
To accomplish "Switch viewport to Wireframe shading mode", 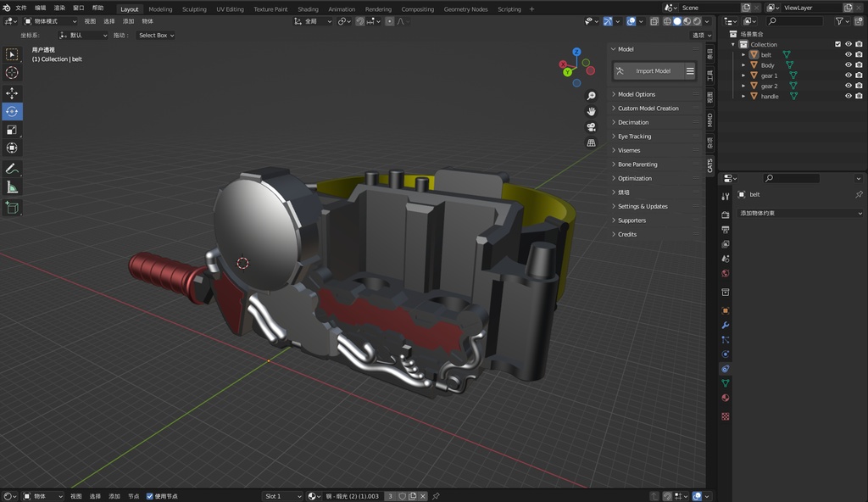I will 667,21.
